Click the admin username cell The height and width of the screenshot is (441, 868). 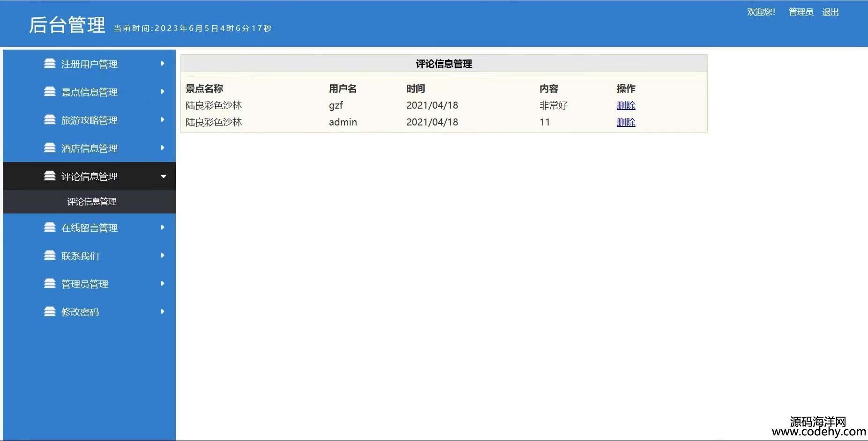point(343,122)
